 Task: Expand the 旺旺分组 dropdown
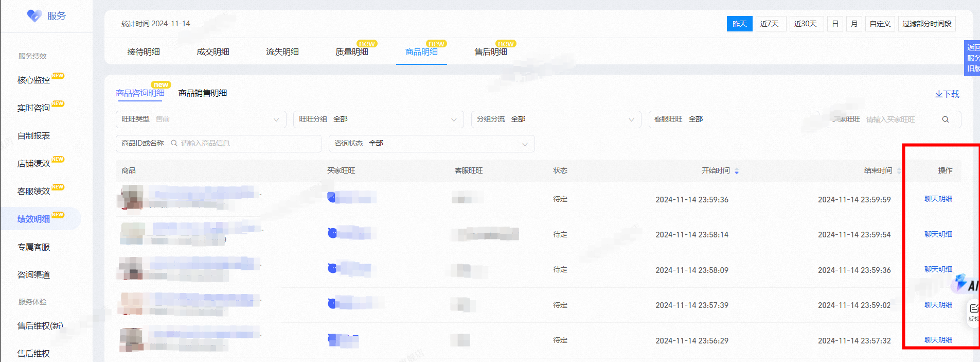click(379, 119)
